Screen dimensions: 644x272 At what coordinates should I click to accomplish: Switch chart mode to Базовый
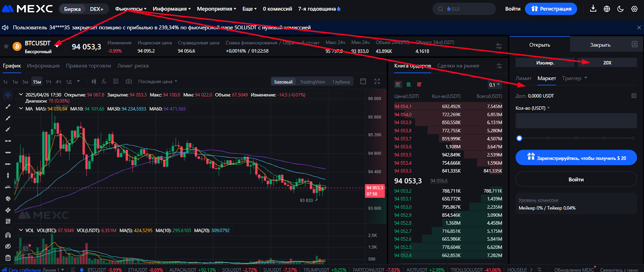[283, 82]
